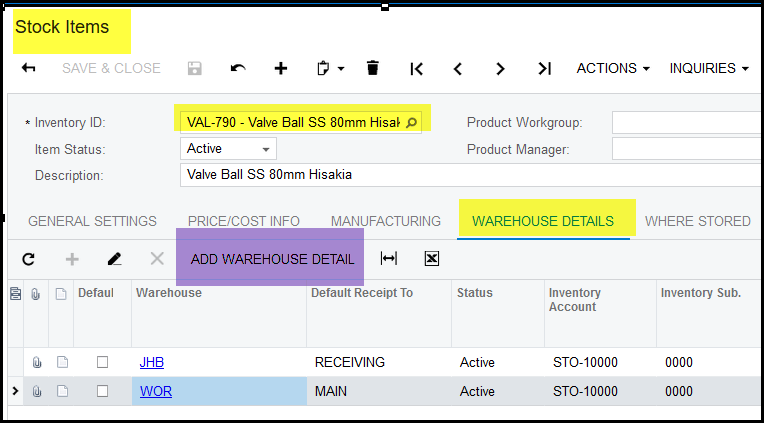Click the undo icon in toolbar
764x423 pixels.
click(x=237, y=68)
